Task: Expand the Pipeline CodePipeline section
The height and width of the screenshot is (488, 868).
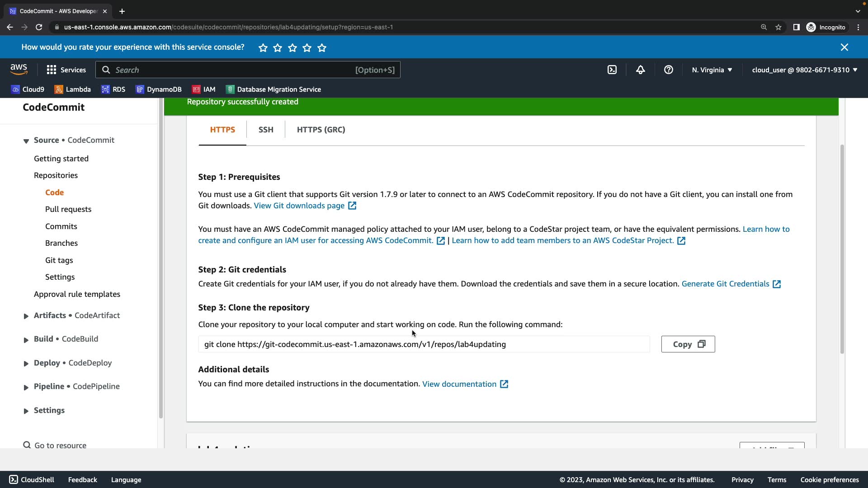Action: click(x=26, y=387)
